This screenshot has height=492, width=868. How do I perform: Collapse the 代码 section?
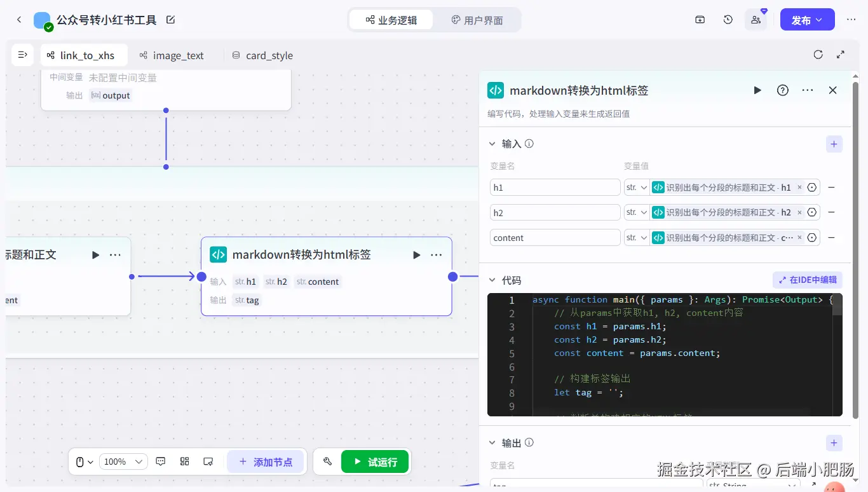pos(492,280)
